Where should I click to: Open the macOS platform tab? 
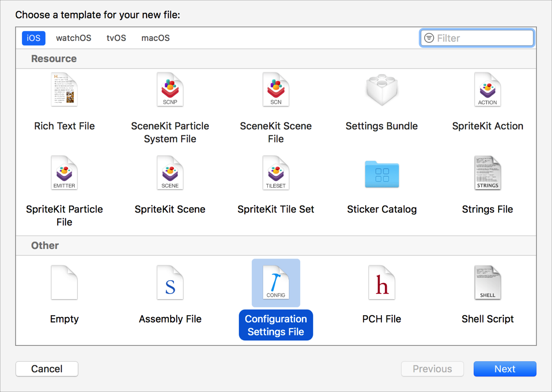click(x=155, y=38)
